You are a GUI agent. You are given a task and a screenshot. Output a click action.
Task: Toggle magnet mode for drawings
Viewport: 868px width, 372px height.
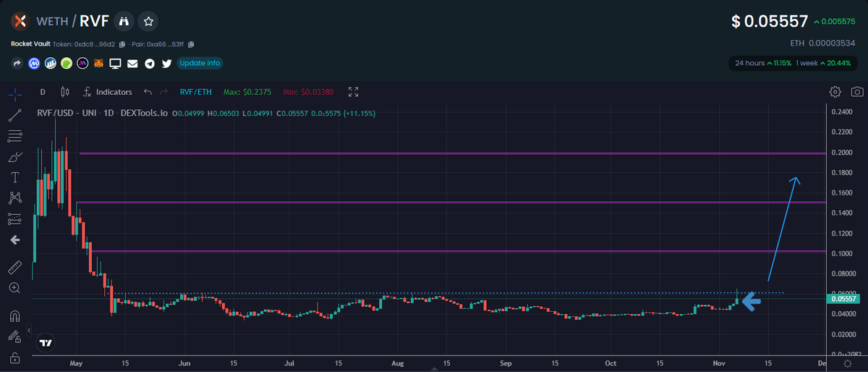pos(14,316)
